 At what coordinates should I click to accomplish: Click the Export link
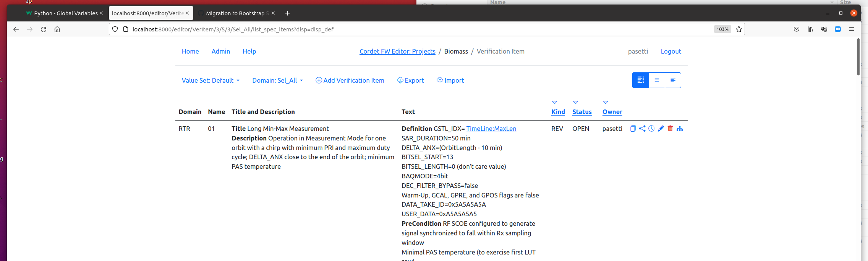pos(410,80)
